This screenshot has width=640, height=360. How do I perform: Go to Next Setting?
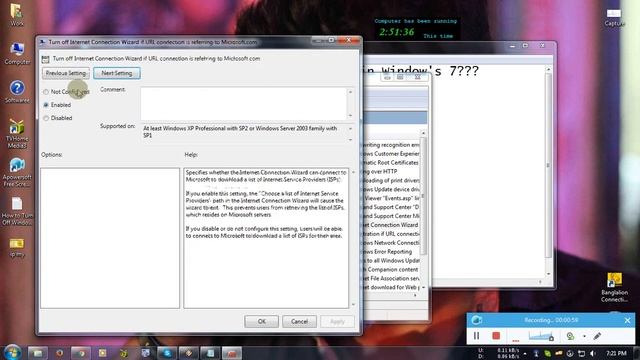[117, 73]
